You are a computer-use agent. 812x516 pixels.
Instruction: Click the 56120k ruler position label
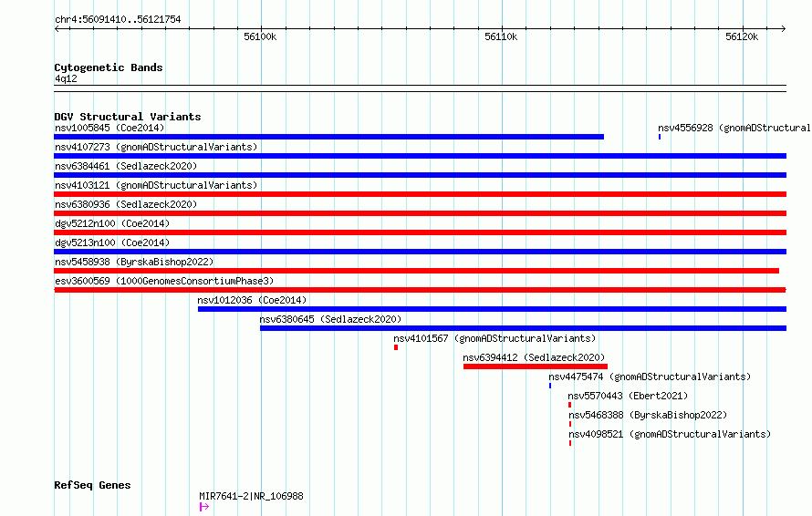click(x=742, y=36)
